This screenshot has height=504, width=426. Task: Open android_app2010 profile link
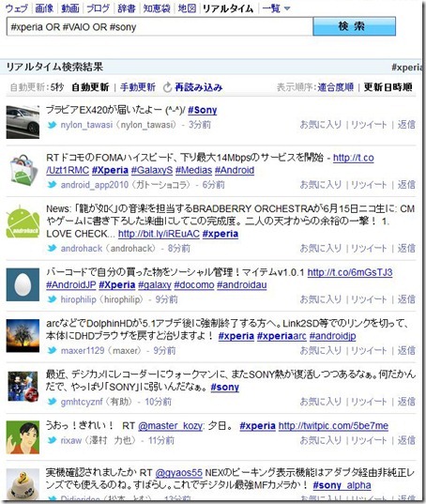tap(95, 185)
